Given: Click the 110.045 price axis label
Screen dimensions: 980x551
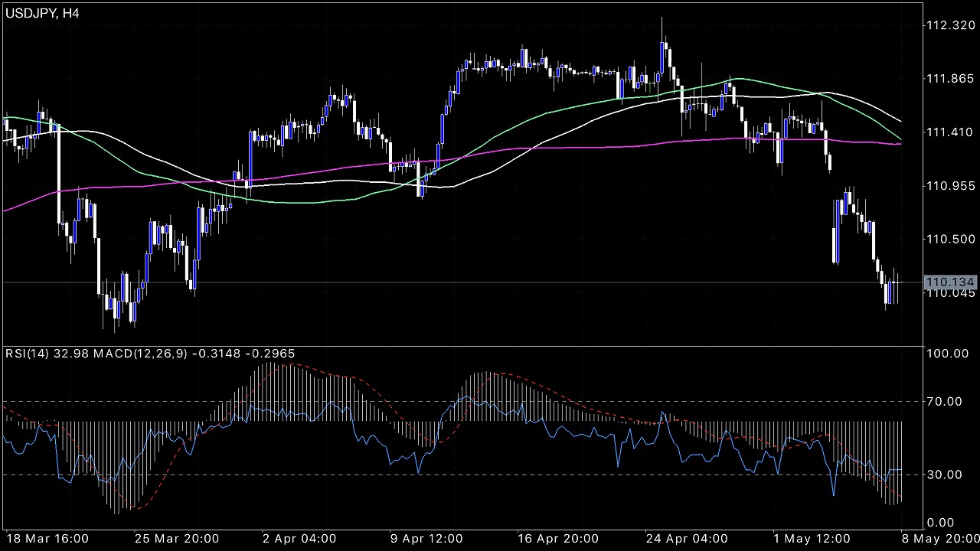Looking at the screenshot, I should (x=949, y=293).
